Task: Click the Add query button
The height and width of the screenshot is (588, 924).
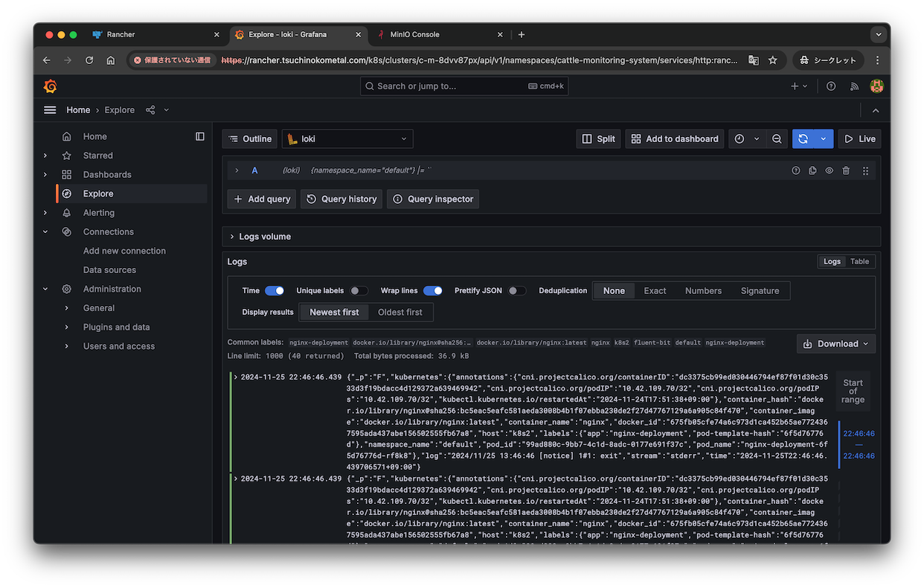Action: (x=262, y=199)
